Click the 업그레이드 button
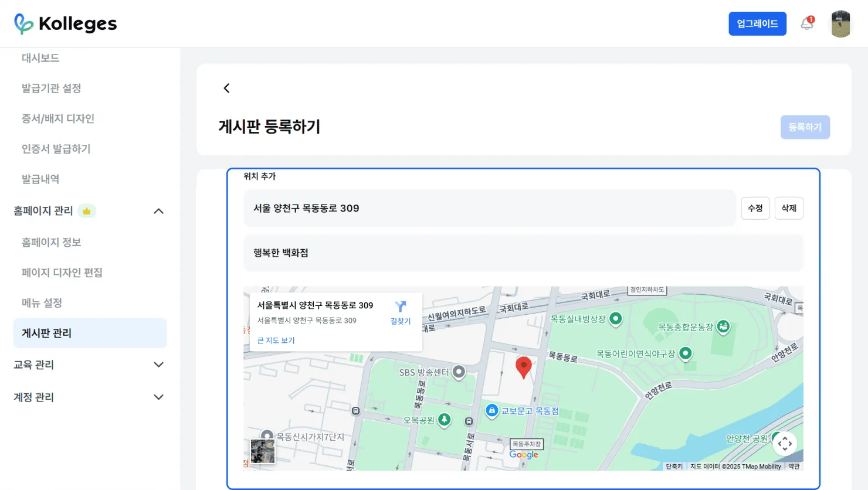The height and width of the screenshot is (490, 868). pos(757,23)
